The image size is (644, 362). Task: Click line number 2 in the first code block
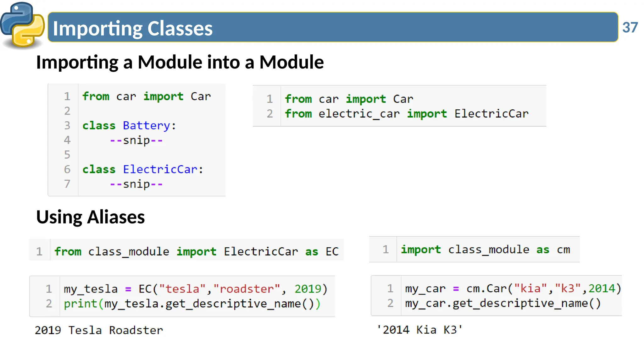[67, 111]
